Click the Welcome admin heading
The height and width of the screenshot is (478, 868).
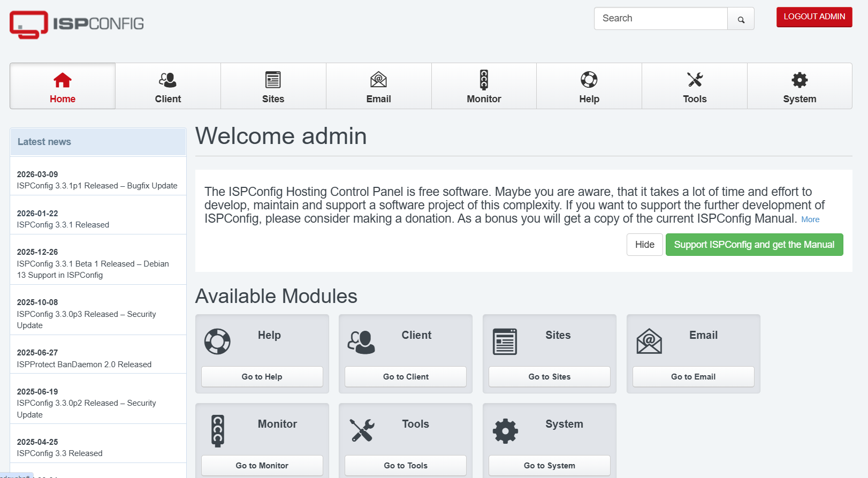coord(281,136)
